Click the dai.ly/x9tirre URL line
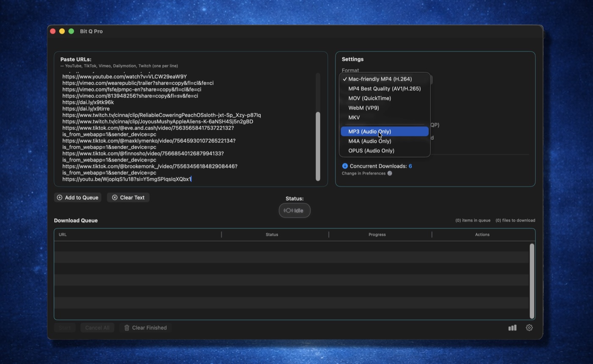The height and width of the screenshot is (364, 593). pos(86,109)
